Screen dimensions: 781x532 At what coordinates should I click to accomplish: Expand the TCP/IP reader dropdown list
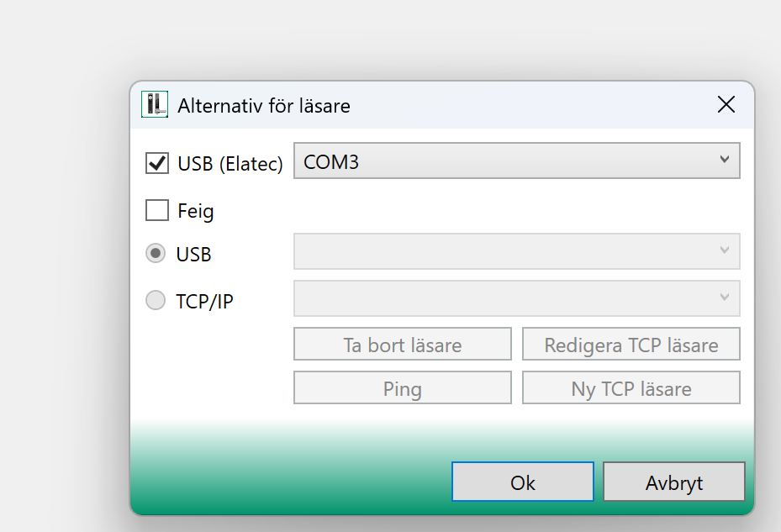[x=504, y=298]
